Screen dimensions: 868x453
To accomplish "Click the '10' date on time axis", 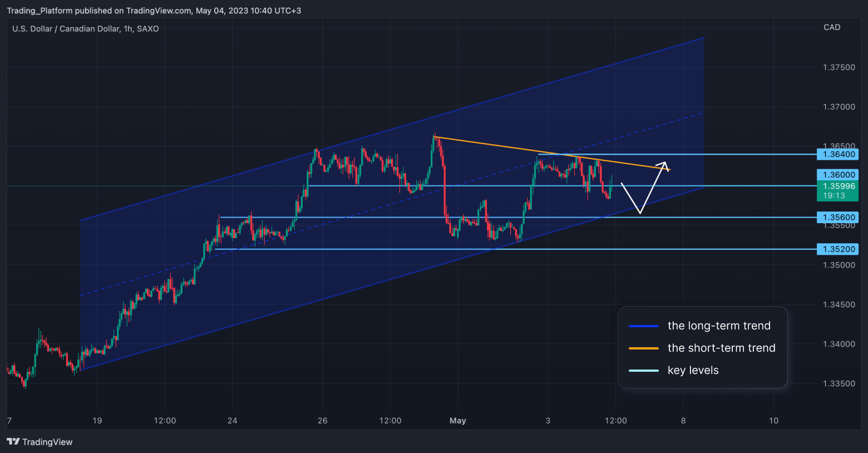I will coord(774,421).
